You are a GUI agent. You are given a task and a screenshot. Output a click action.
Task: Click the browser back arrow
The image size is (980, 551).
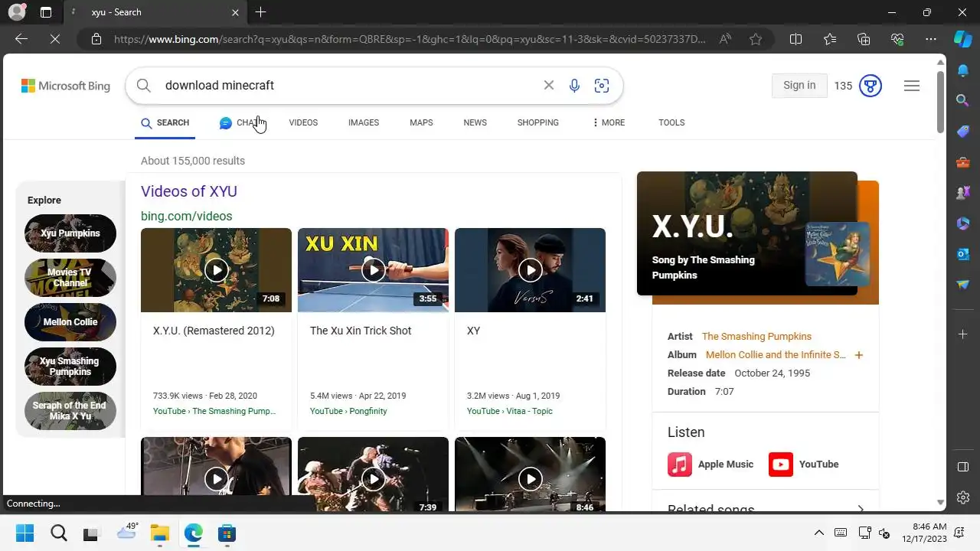(x=21, y=39)
